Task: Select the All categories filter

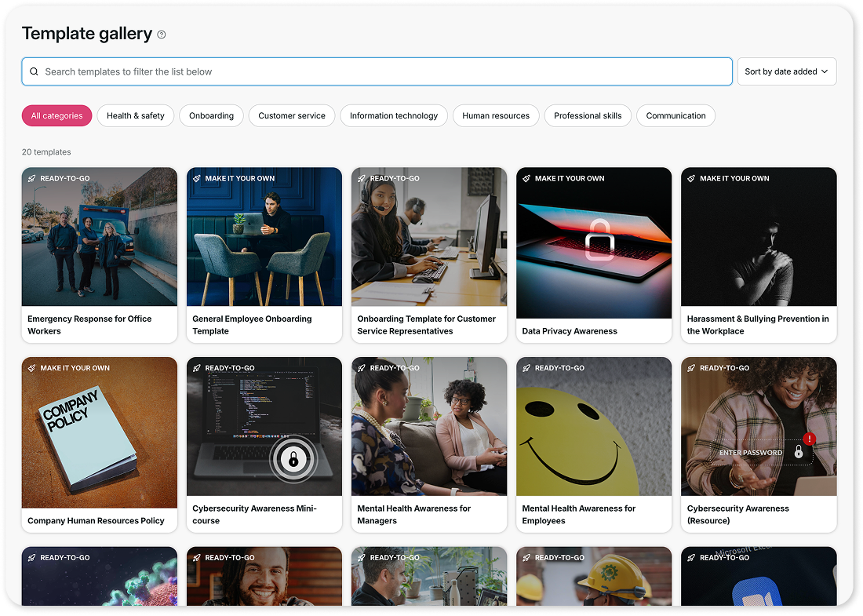Action: click(x=56, y=115)
